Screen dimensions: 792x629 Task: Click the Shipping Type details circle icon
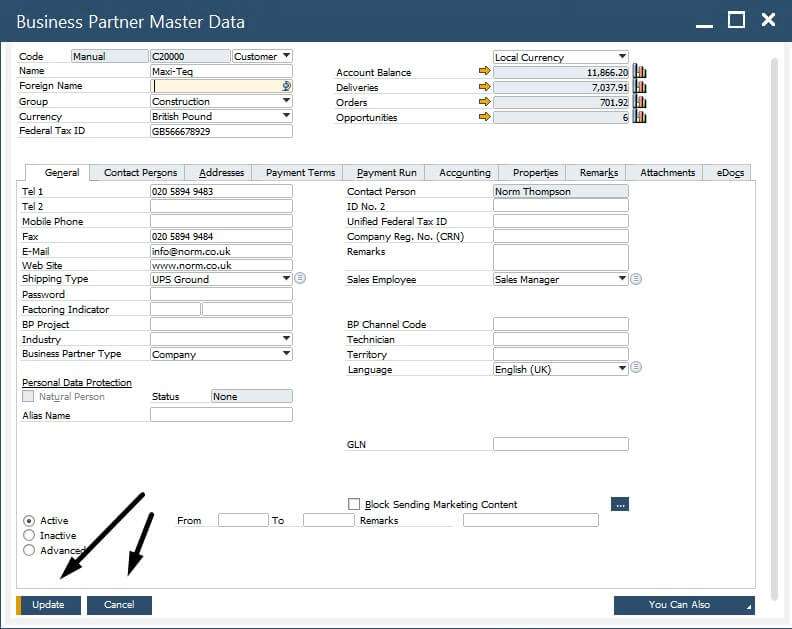point(300,278)
